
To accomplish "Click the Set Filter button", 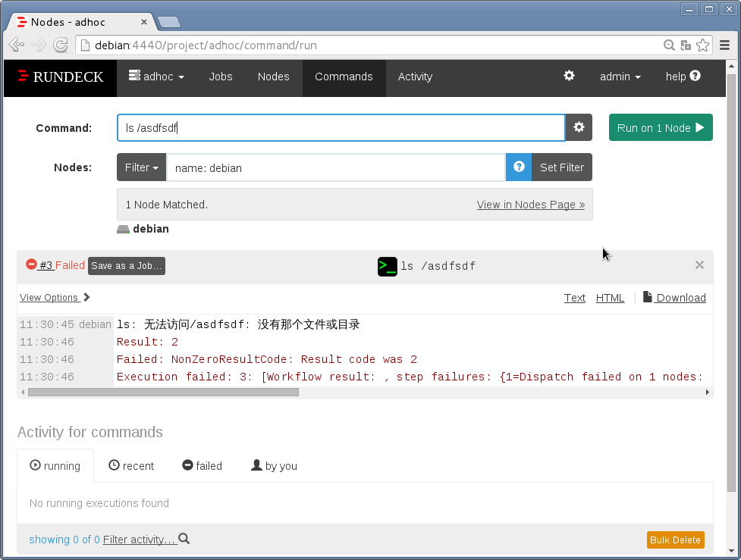I will pyautogui.click(x=562, y=167).
